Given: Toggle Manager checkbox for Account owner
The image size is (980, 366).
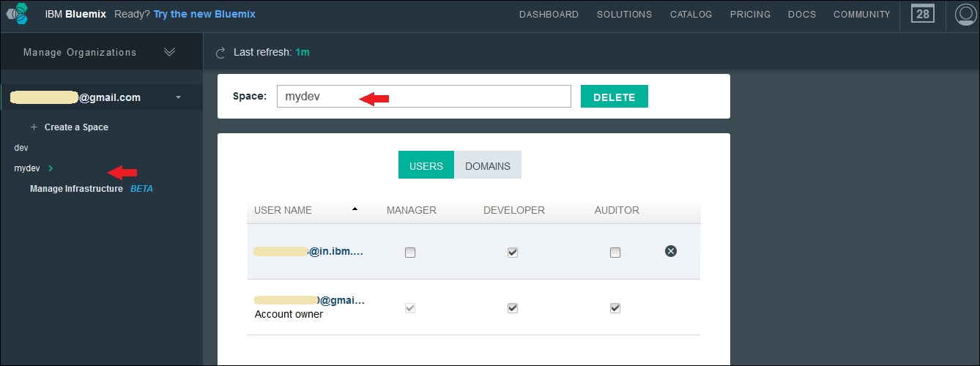Looking at the screenshot, I should coord(410,307).
